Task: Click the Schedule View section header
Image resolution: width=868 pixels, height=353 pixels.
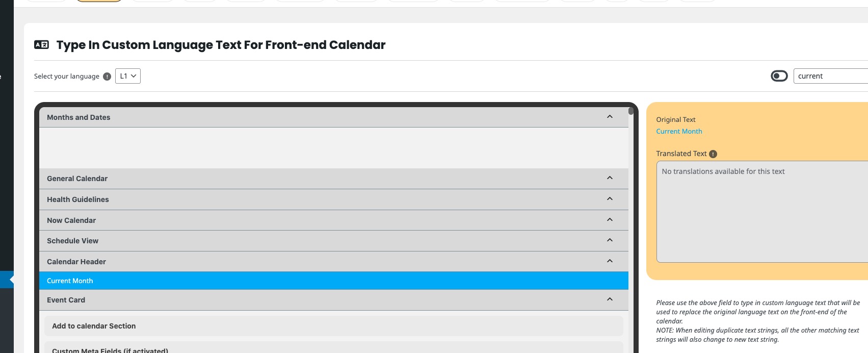Action: [x=334, y=241]
